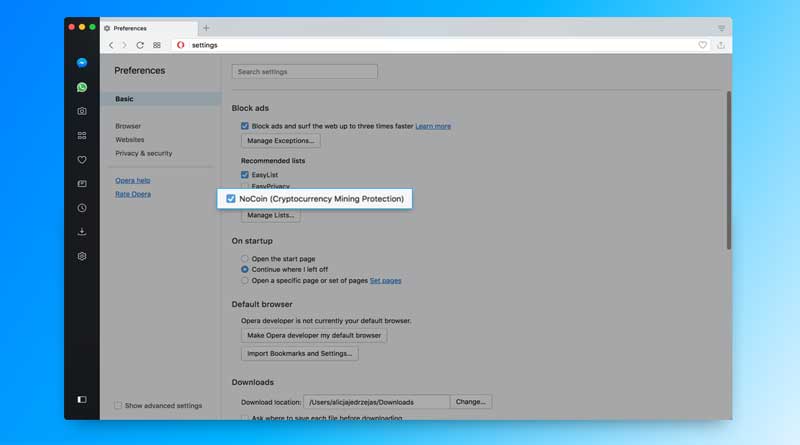Click the Download location path field
This screenshot has width=800, height=445.
377,402
